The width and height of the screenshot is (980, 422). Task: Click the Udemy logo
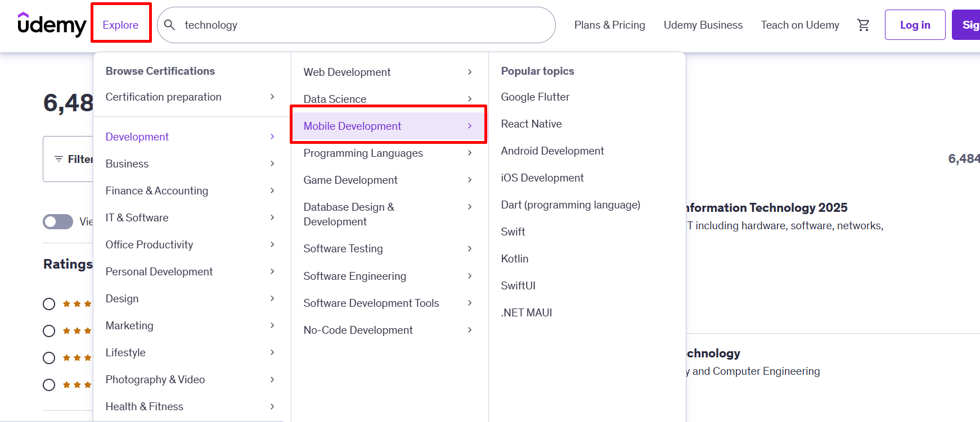(x=52, y=25)
